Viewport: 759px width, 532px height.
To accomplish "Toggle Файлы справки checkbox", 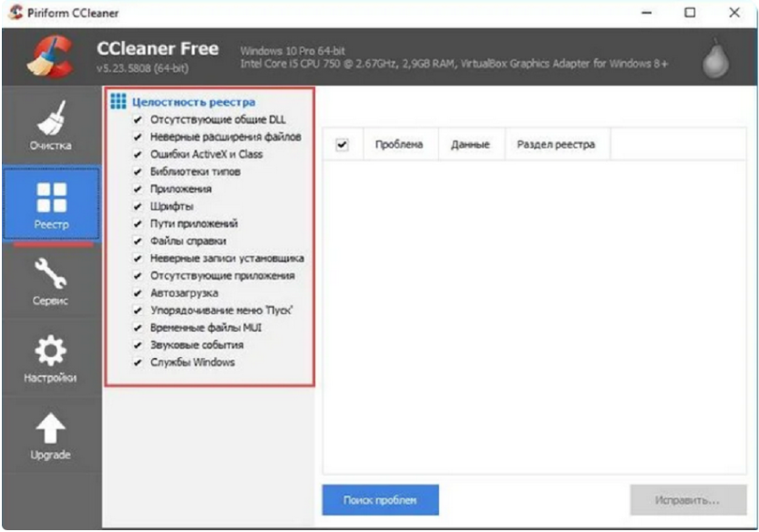I will [x=138, y=241].
